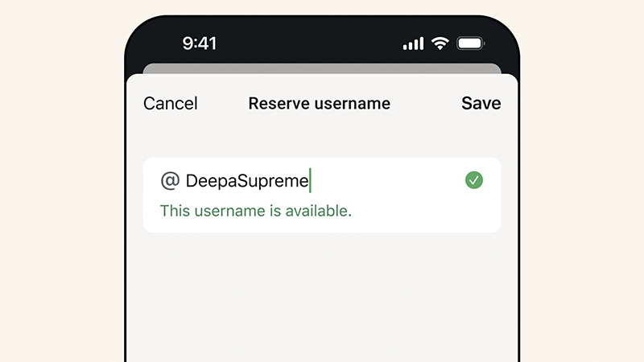This screenshot has width=644, height=362.
Task: Click the battery indicator icon
Action: click(x=471, y=43)
